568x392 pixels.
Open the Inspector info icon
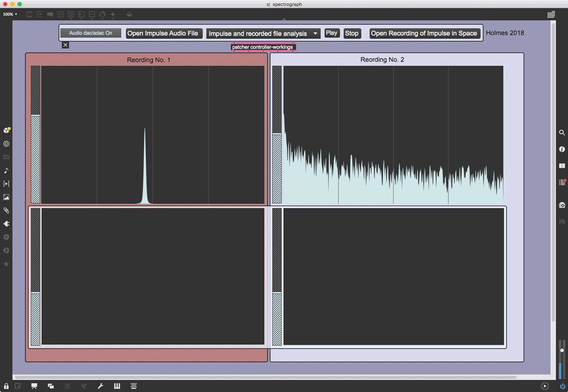(562, 149)
